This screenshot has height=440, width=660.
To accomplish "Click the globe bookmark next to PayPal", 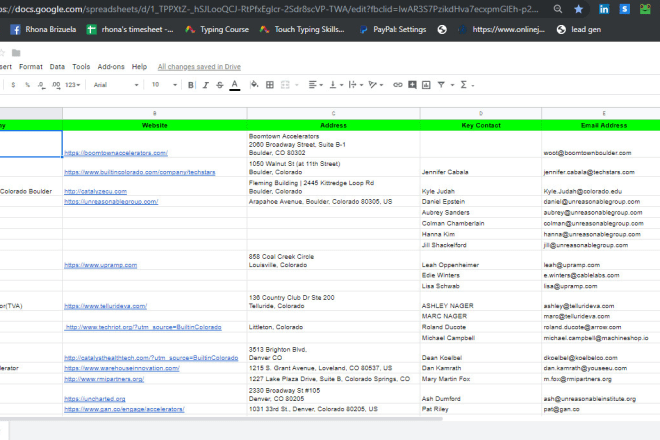I will (442, 29).
